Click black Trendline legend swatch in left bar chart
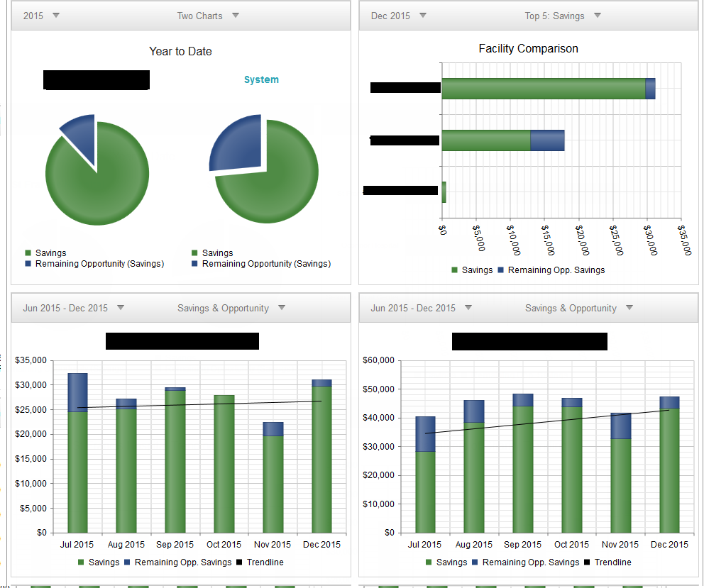 [239, 562]
